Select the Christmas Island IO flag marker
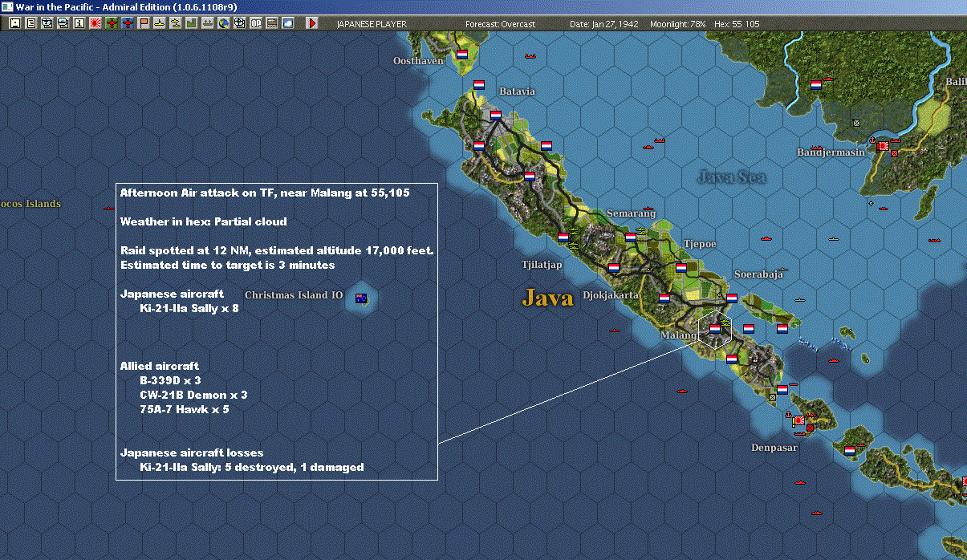This screenshot has height=560, width=967. 361,298
